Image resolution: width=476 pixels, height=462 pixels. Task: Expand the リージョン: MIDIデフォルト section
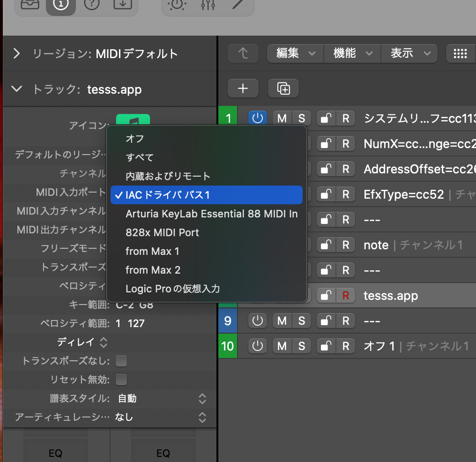tap(17, 53)
